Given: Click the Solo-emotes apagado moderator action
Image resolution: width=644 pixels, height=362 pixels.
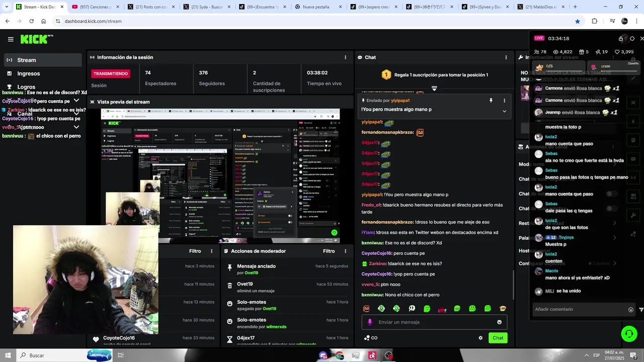Looking at the screenshot, I should (287, 305).
